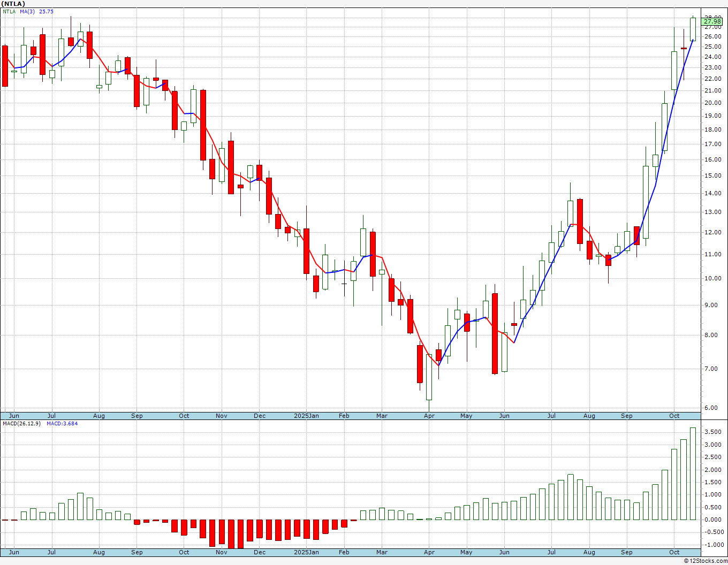Click the 26.00 price axis label
This screenshot has height=565, width=728.
coord(712,36)
